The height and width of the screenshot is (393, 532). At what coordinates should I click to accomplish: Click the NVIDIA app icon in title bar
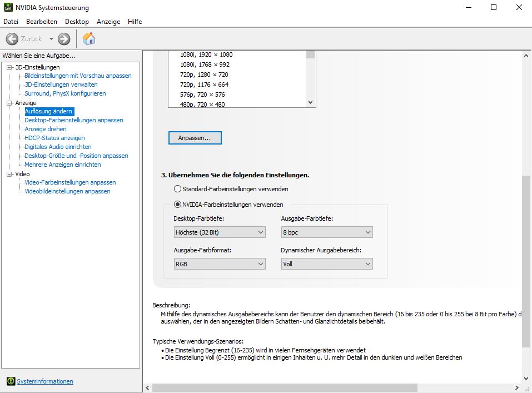(x=8, y=7)
